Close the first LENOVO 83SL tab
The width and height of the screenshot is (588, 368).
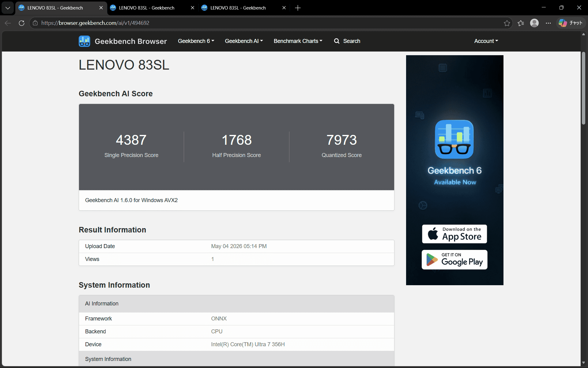pos(101,8)
